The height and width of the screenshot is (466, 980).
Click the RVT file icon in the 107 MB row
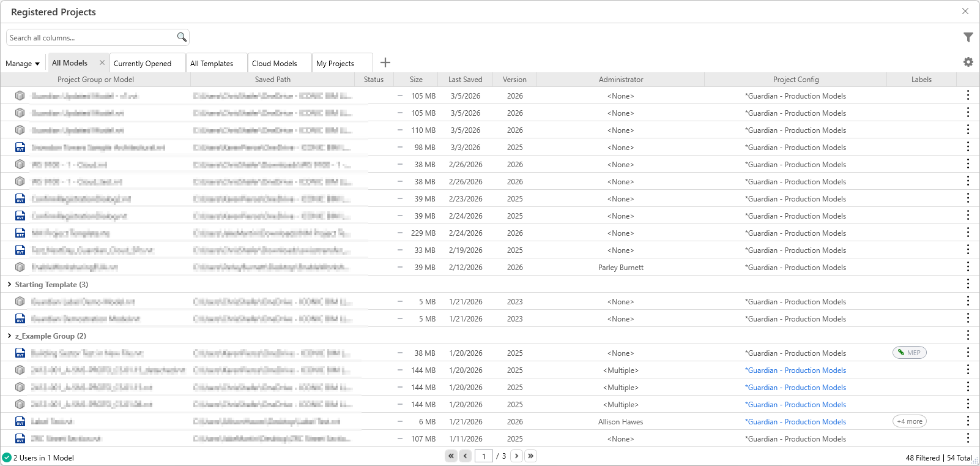20,438
